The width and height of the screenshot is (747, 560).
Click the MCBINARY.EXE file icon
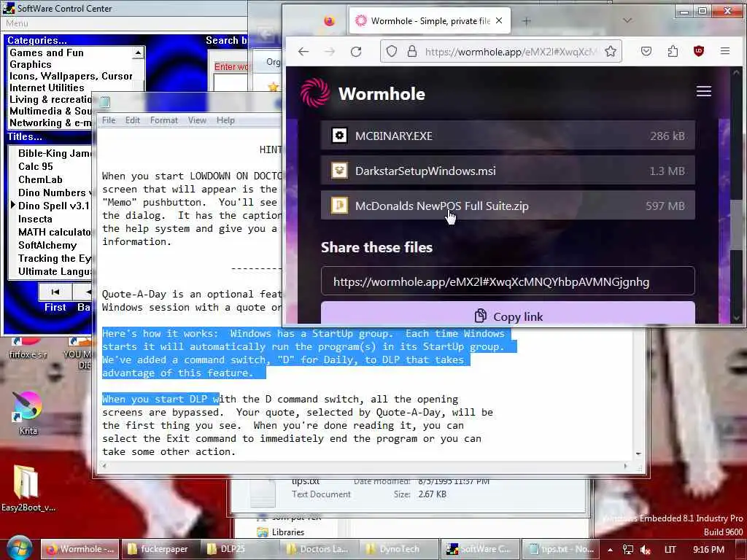(339, 136)
